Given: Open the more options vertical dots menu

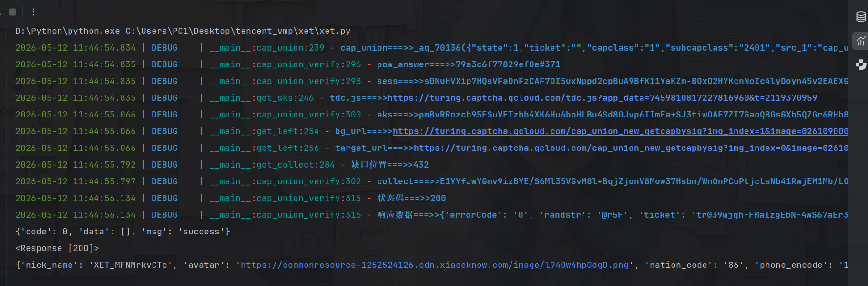Looking at the screenshot, I should [x=33, y=12].
